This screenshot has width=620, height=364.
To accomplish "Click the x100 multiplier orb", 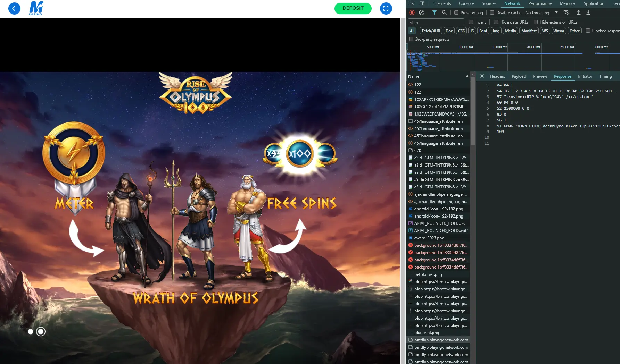I will point(300,154).
